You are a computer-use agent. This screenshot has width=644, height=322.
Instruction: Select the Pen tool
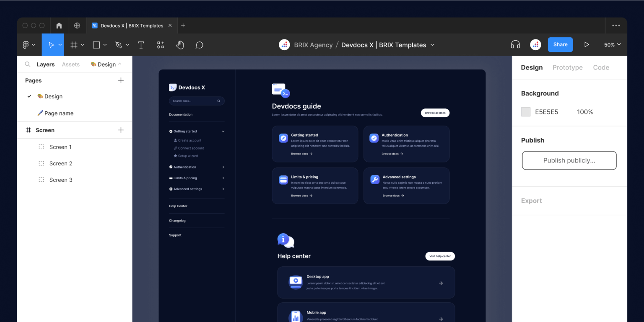click(x=119, y=44)
